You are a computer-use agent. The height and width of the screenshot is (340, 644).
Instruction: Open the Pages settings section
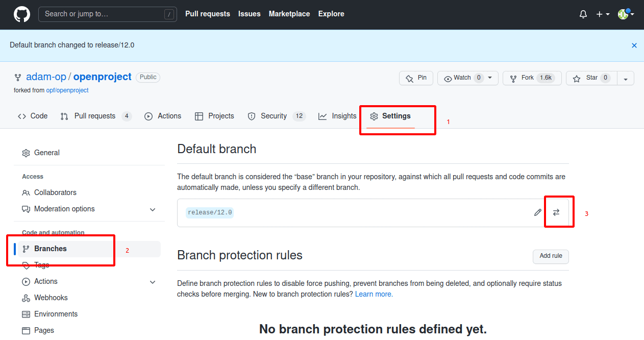click(44, 330)
